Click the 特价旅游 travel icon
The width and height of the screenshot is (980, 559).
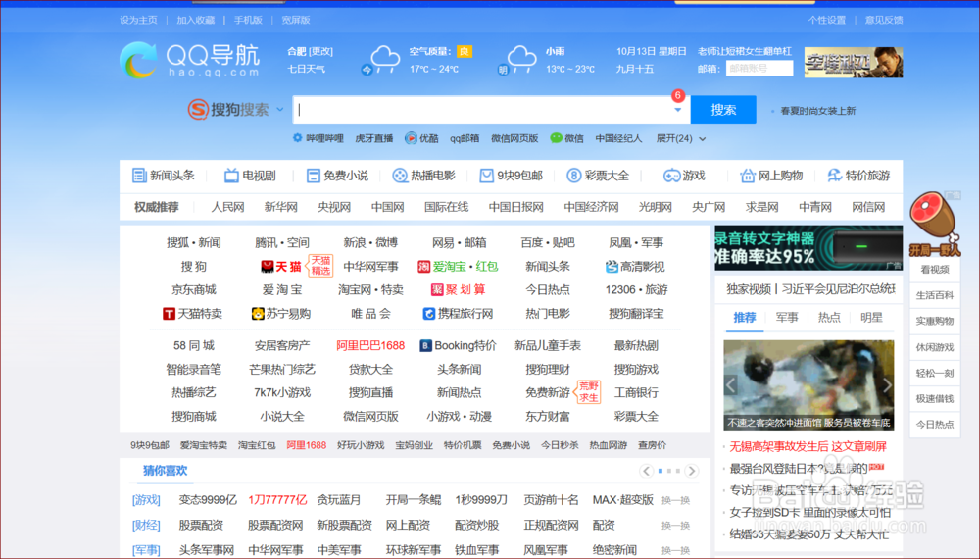click(834, 176)
